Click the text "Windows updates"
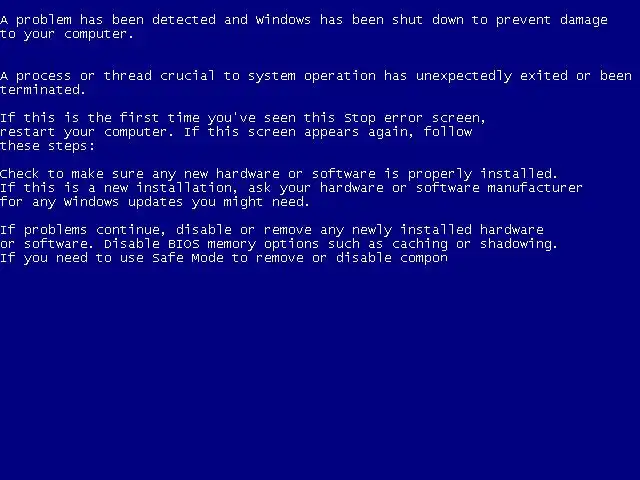 pyautogui.click(x=123, y=202)
